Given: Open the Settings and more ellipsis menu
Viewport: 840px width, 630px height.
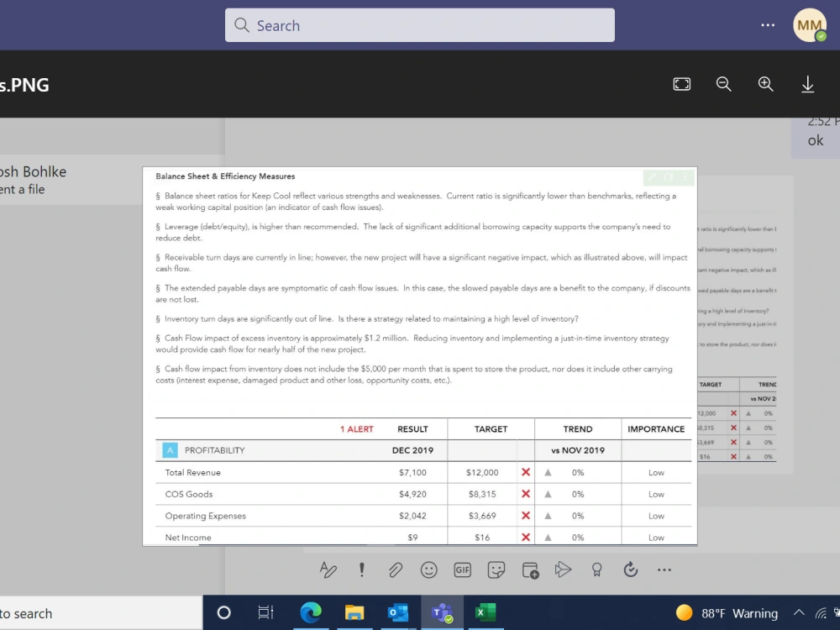Looking at the screenshot, I should click(768, 25).
